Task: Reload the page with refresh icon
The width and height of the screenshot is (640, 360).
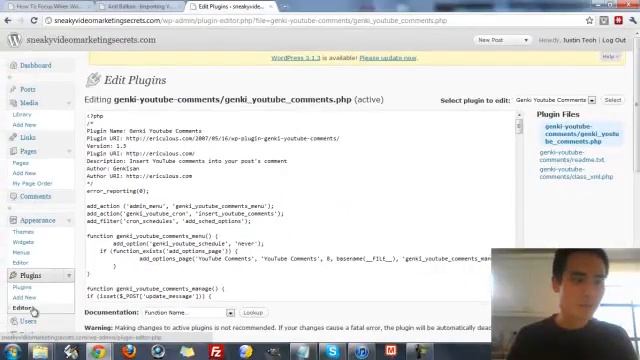Action: pos(34,20)
